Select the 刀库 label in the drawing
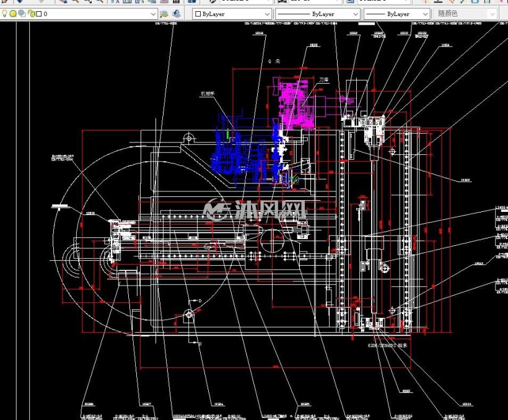Image resolution: width=508 pixels, height=420 pixels. pyautogui.click(x=323, y=79)
